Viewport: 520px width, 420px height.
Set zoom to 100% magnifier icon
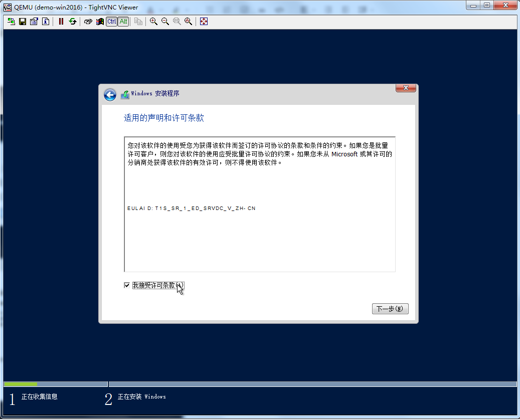pos(177,22)
